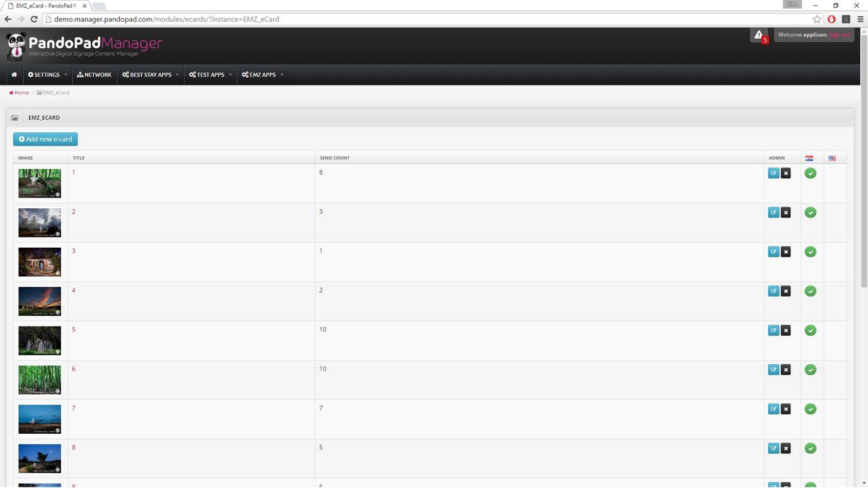Click the home icon in navigation bar
The height and width of the screenshot is (488, 868).
(x=14, y=75)
